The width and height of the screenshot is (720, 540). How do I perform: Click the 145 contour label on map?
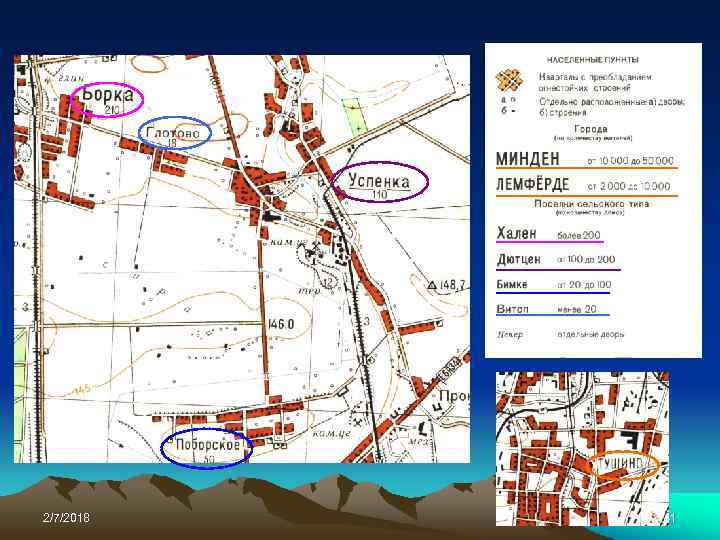pyautogui.click(x=84, y=388)
